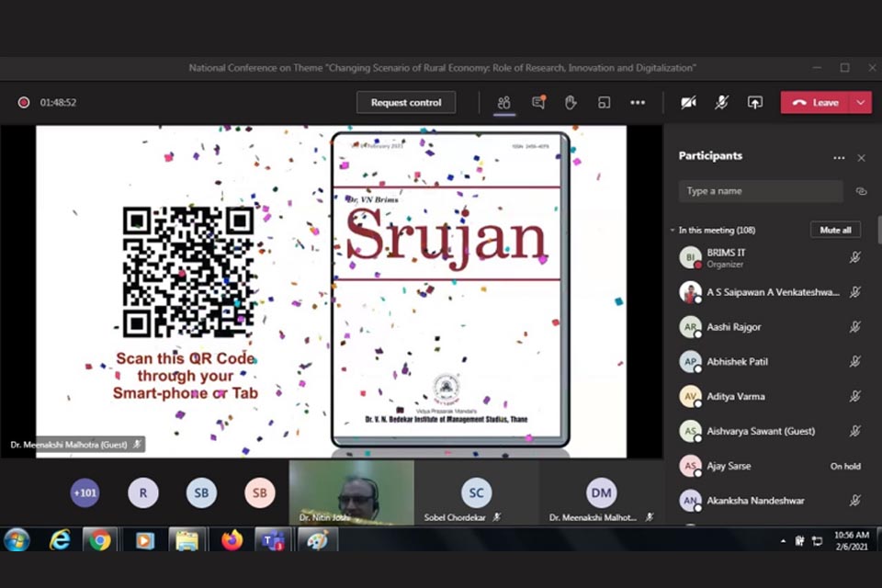
Task: Select participant Aishwarya Sawant (Guest)
Action: click(770, 432)
